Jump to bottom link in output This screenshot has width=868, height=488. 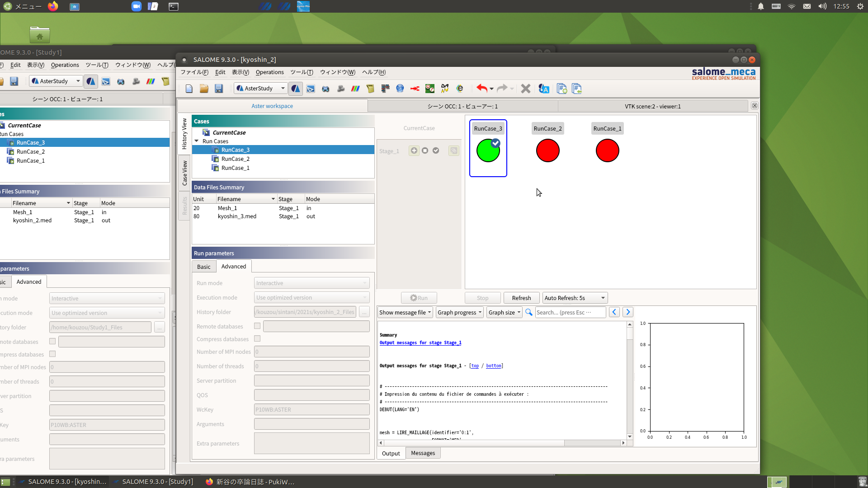click(494, 366)
